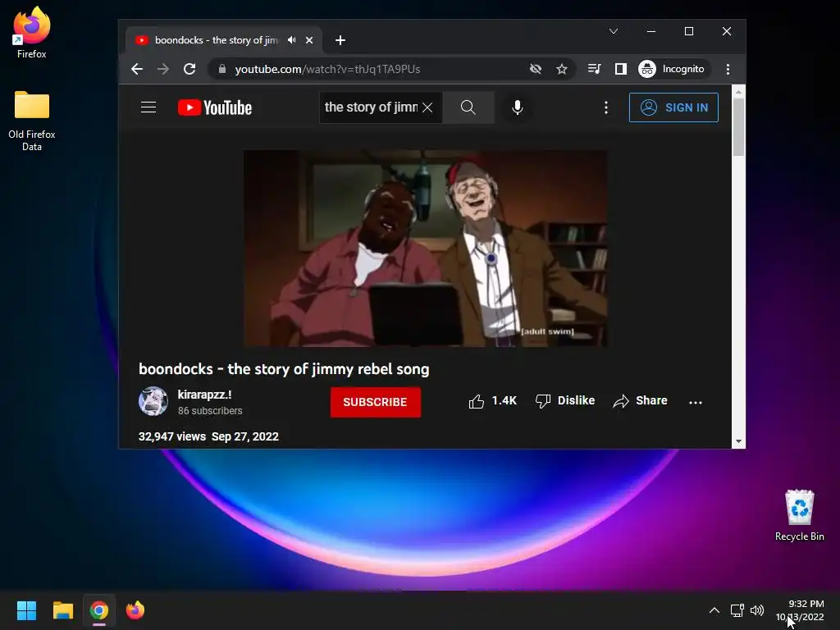Screen dimensions: 840x630
Task: Mute tab via speaker icon
Action: 291,40
